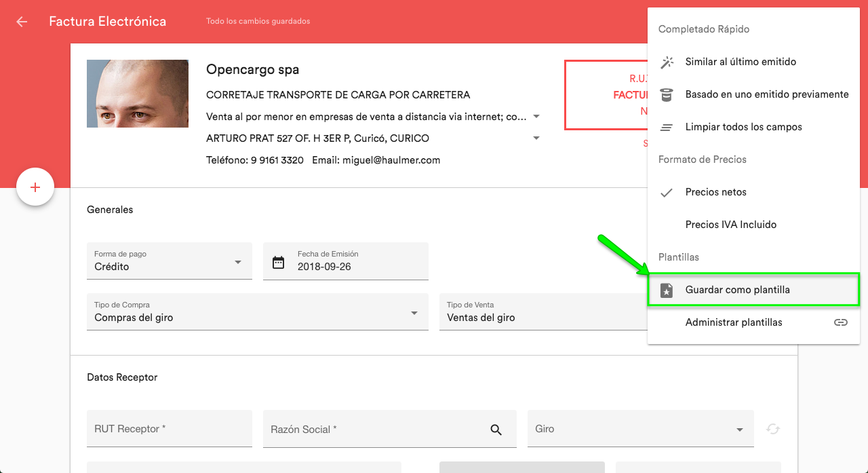
Task: Open the Forma de pago dropdown
Action: (170, 262)
